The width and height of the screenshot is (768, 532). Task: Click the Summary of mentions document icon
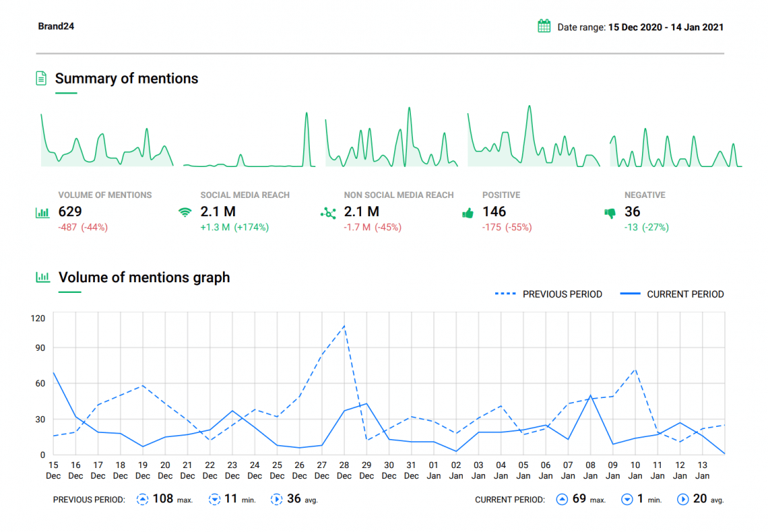pyautogui.click(x=41, y=79)
